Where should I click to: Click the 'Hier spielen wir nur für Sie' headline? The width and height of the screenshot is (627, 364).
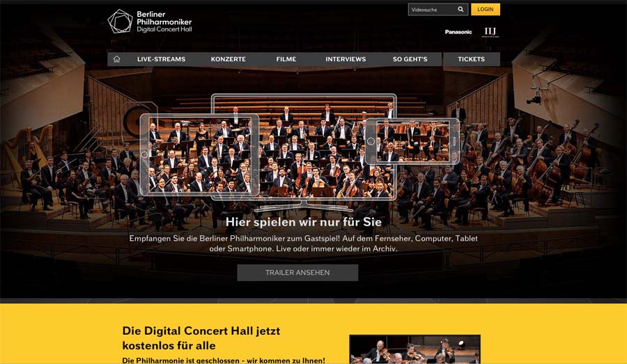click(x=304, y=222)
